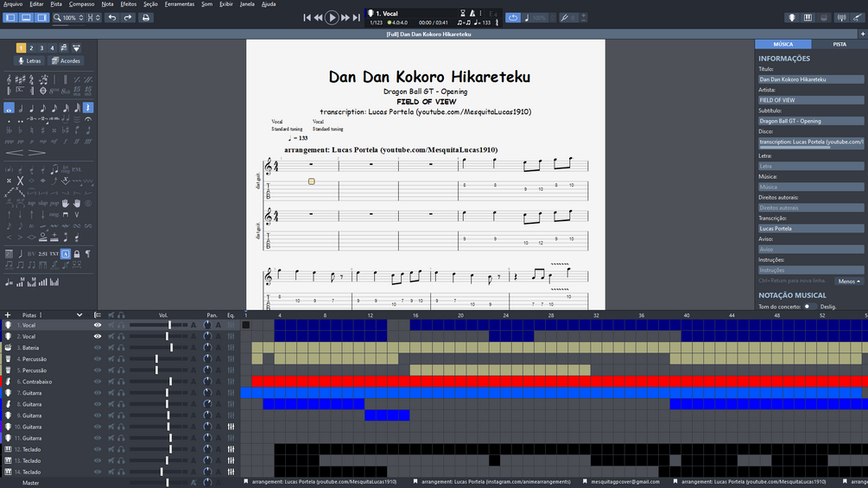868x488 pixels.
Task: Click the Artista field showing FIELD OF VIEW
Action: click(810, 100)
